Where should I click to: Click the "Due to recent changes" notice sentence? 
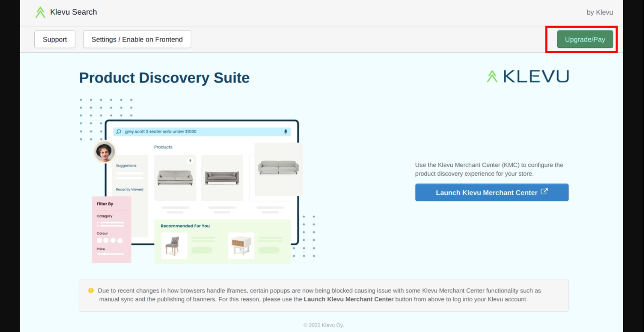[319, 295]
